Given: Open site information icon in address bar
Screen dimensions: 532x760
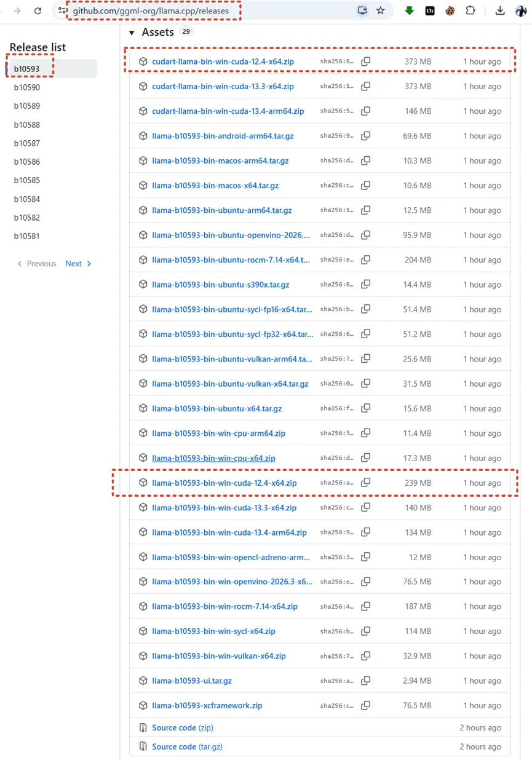Looking at the screenshot, I should (x=62, y=10).
